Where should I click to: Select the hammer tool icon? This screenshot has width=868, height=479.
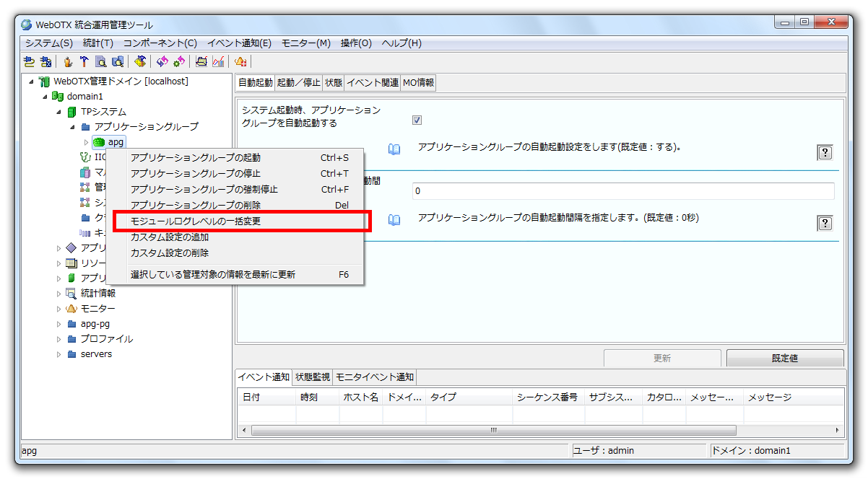pos(84,61)
